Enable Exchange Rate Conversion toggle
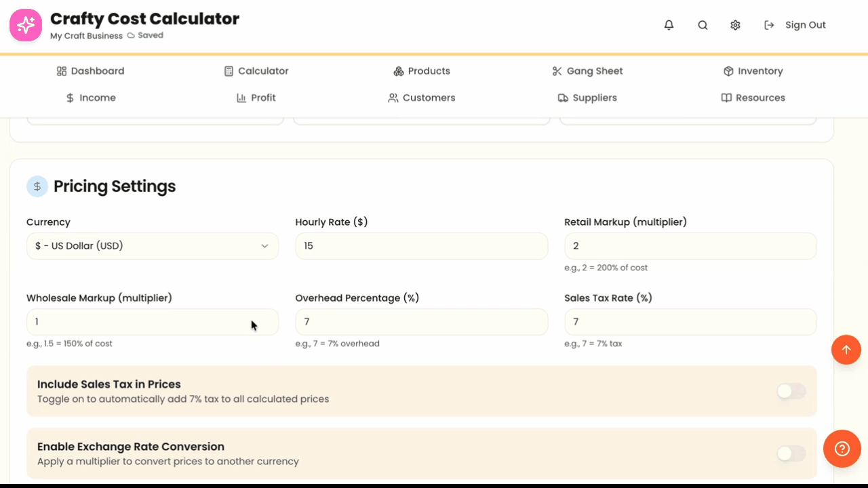This screenshot has height=488, width=868. pyautogui.click(x=791, y=453)
